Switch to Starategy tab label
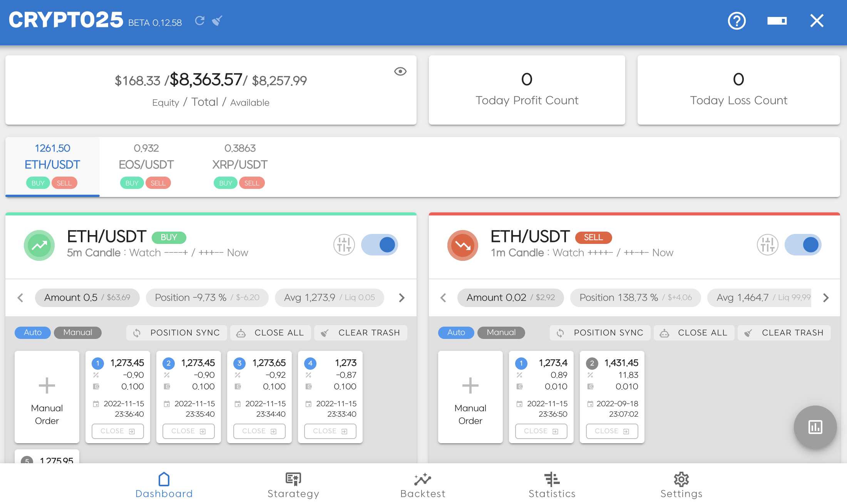 click(293, 494)
